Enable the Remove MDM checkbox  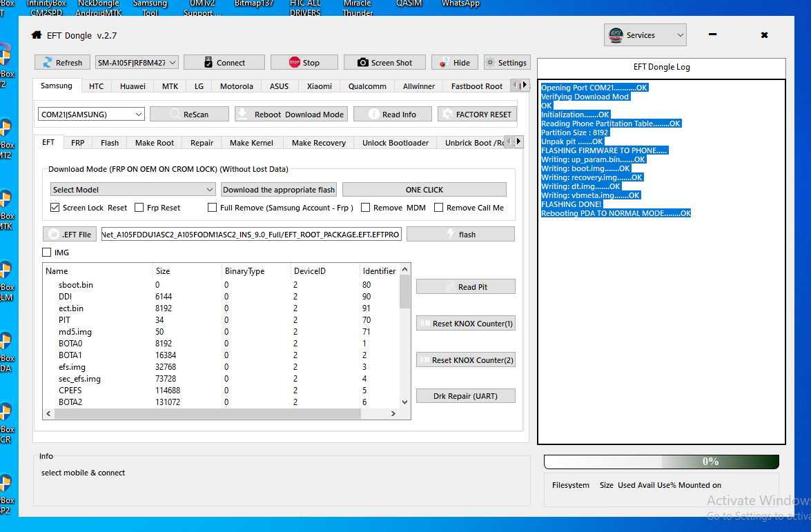click(x=365, y=208)
